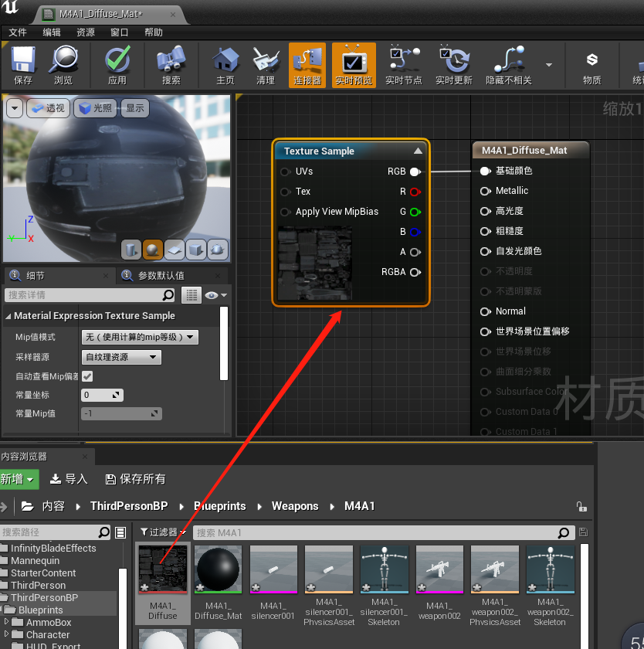Toggle 实时更新 (Live Update) toolbar button

pos(454,65)
